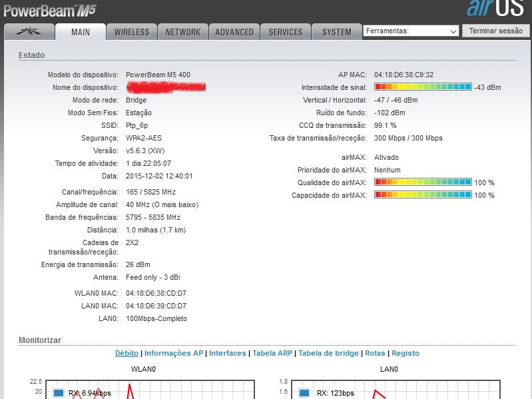This screenshot has height=399, width=532.
Task: Click the -47 / -46 dBm chain value
Action: point(396,100)
